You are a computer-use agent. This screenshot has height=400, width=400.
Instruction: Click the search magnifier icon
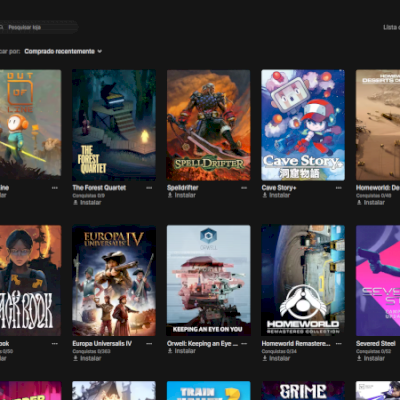point(1,27)
